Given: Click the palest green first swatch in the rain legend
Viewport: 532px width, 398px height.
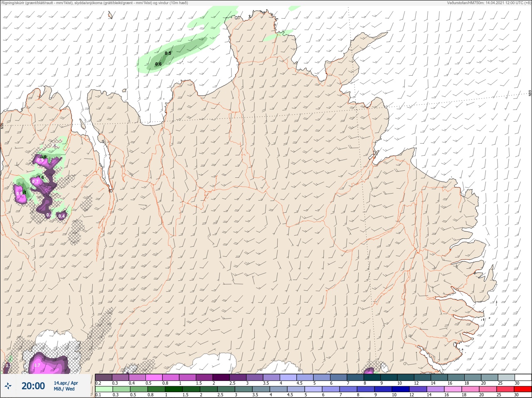Looking at the screenshot, I should [x=103, y=389].
